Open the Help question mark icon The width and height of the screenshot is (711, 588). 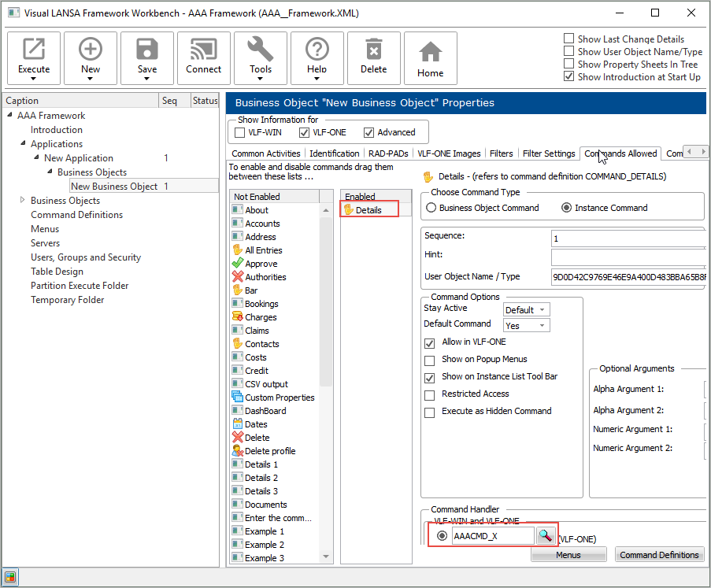(x=317, y=57)
